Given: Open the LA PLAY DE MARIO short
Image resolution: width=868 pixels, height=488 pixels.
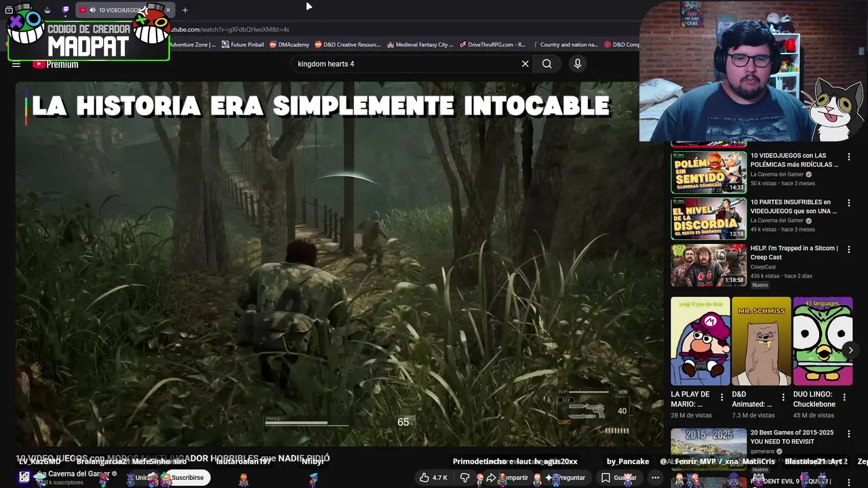Looking at the screenshot, I should (x=701, y=341).
